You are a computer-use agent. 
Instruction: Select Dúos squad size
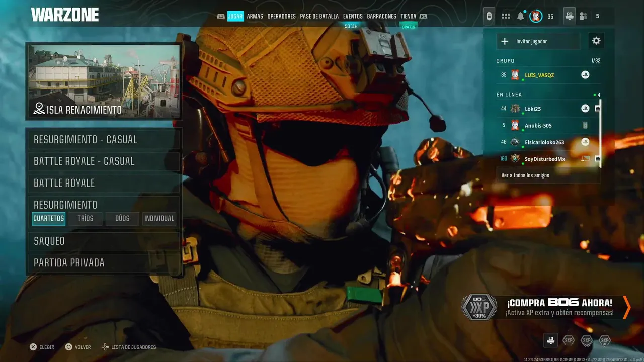pos(122,218)
